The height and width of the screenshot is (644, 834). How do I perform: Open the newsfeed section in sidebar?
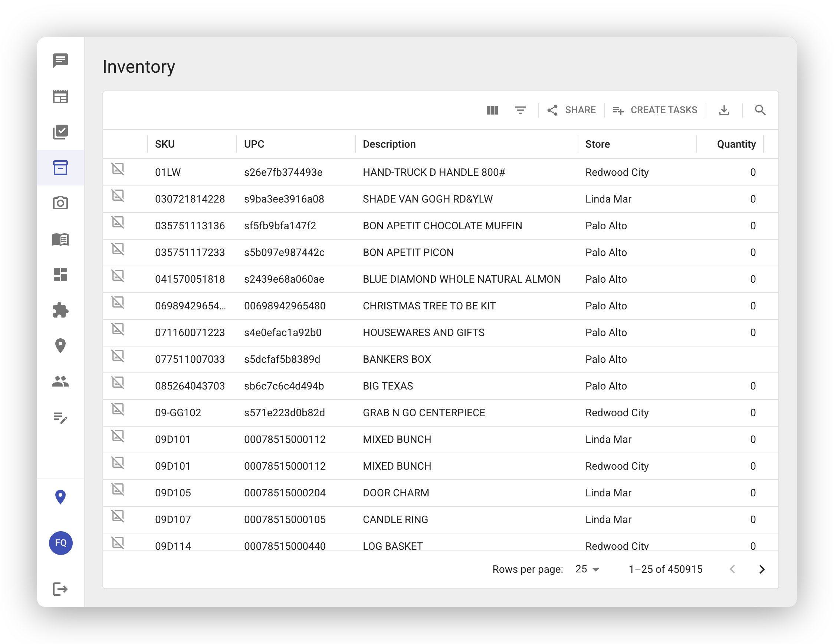60,96
